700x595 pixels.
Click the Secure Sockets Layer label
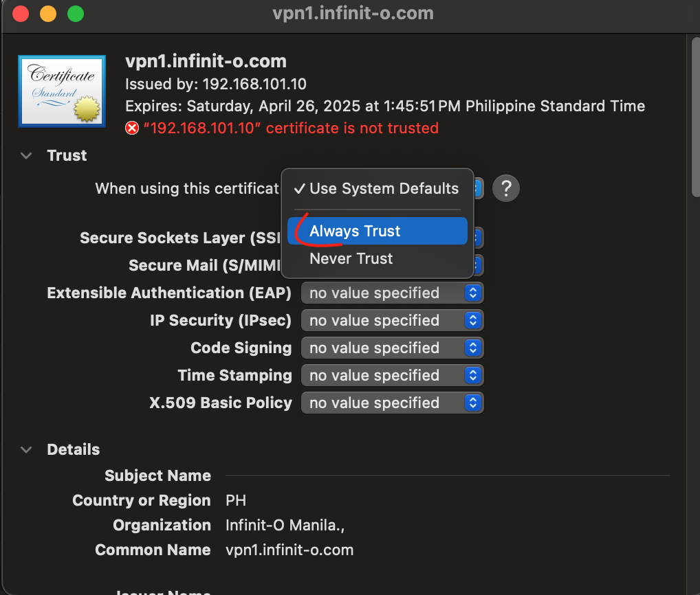tap(180, 238)
